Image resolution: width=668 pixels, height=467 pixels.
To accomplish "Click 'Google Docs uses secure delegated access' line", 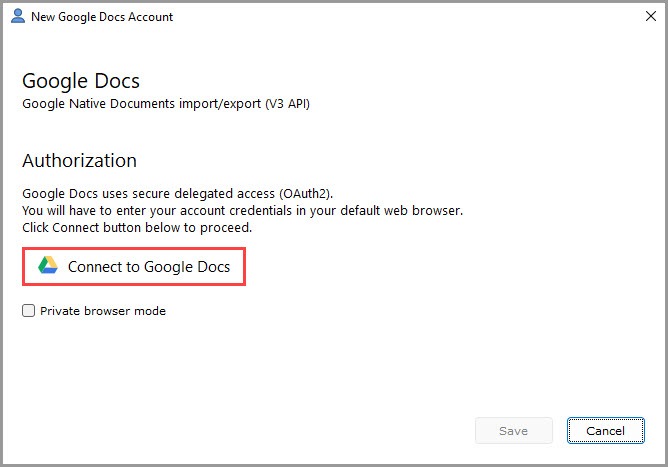I will [x=178, y=194].
